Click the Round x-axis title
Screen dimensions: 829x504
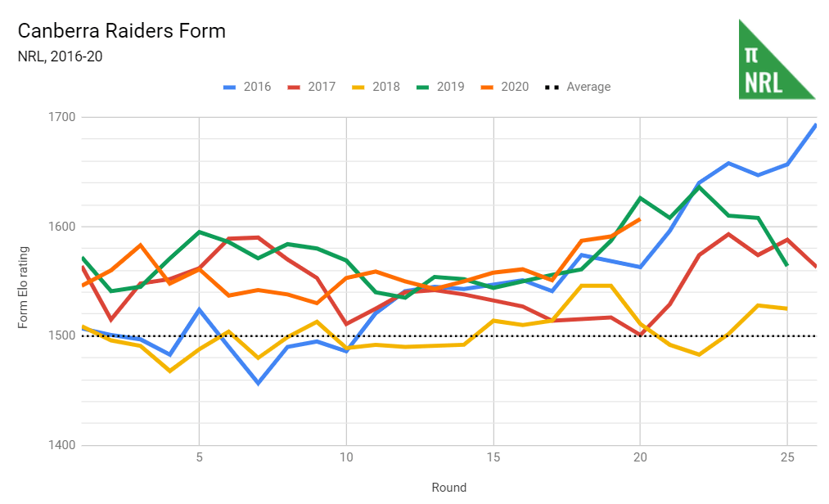[448, 488]
